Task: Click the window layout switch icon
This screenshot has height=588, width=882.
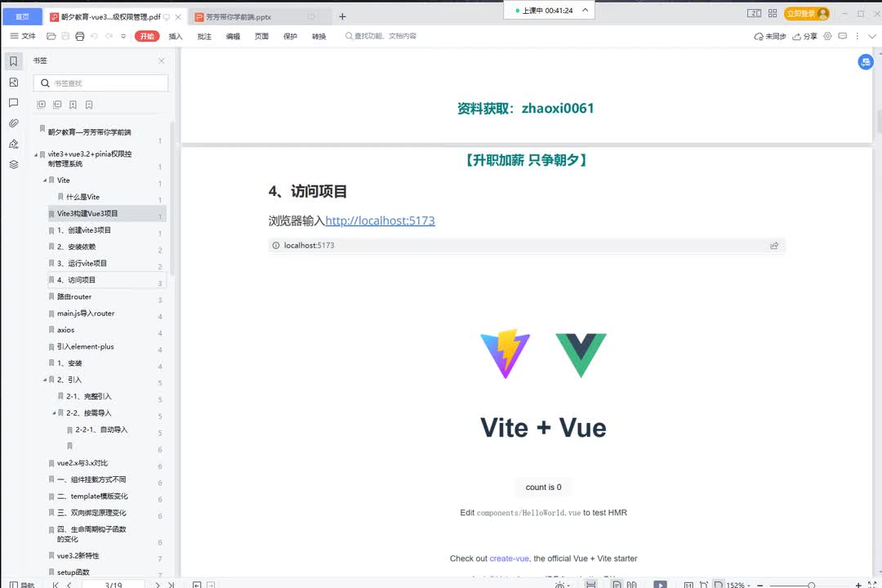Action: click(x=755, y=14)
